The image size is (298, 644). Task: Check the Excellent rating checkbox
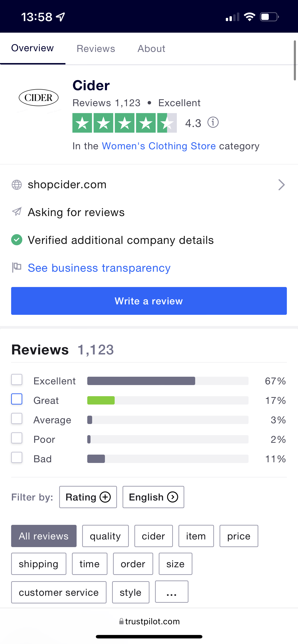click(17, 379)
